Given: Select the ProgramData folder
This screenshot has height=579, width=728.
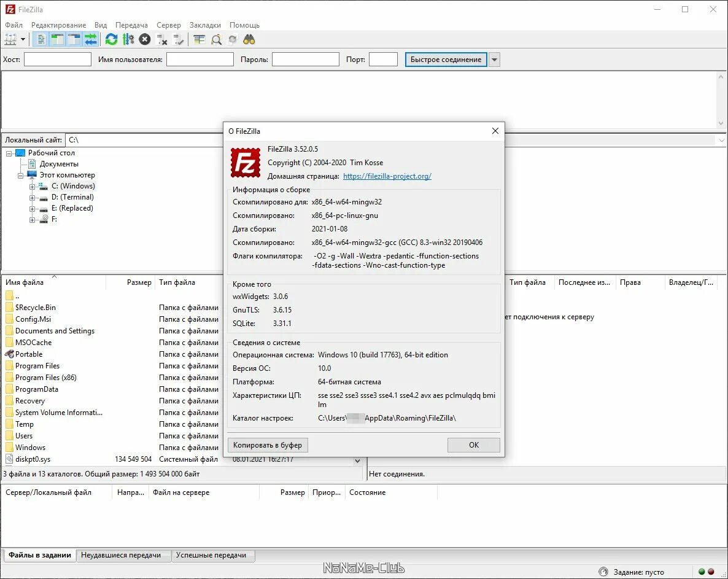Looking at the screenshot, I should click(37, 389).
